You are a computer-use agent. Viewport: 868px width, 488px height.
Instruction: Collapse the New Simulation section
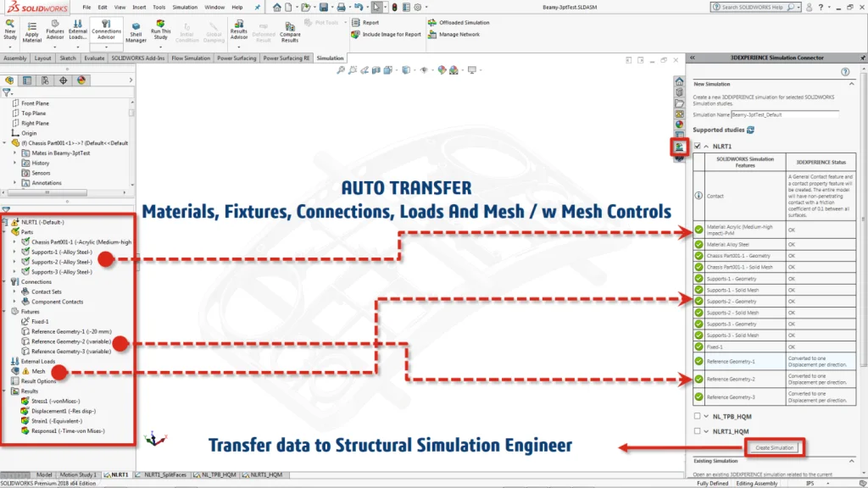tap(851, 84)
